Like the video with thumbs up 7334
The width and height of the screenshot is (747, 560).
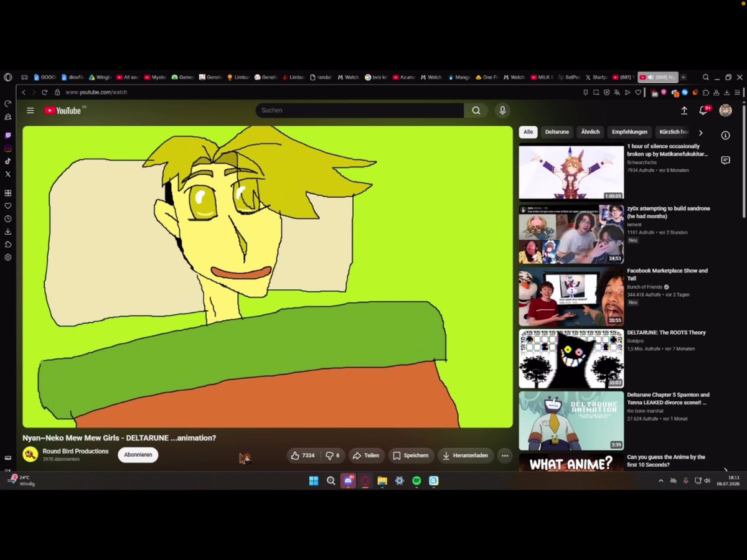[x=303, y=455]
